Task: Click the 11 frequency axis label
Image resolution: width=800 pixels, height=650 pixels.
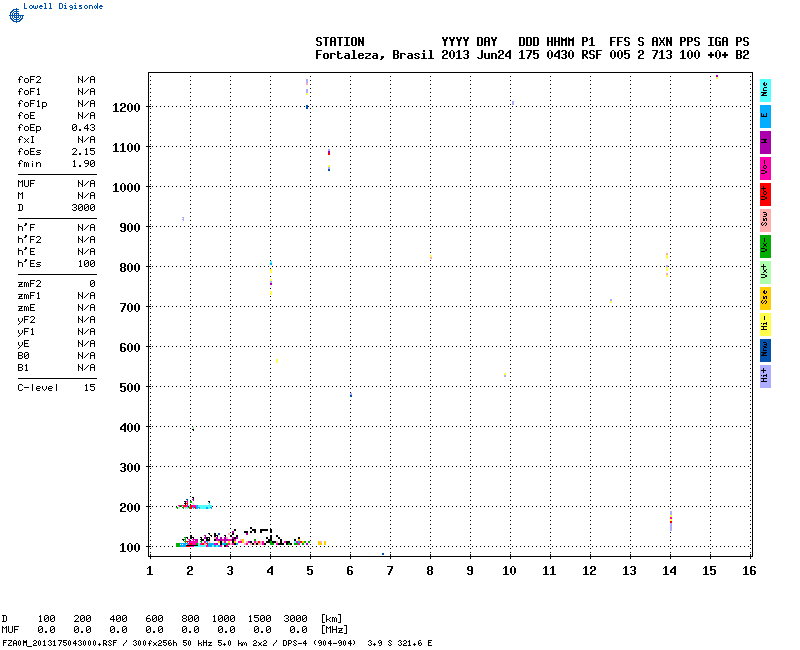Action: (x=549, y=571)
